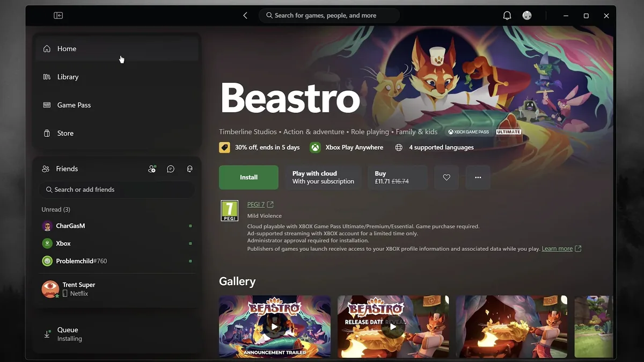Play the Release Date Reveal trailer
This screenshot has width=644, height=362.
(x=393, y=327)
